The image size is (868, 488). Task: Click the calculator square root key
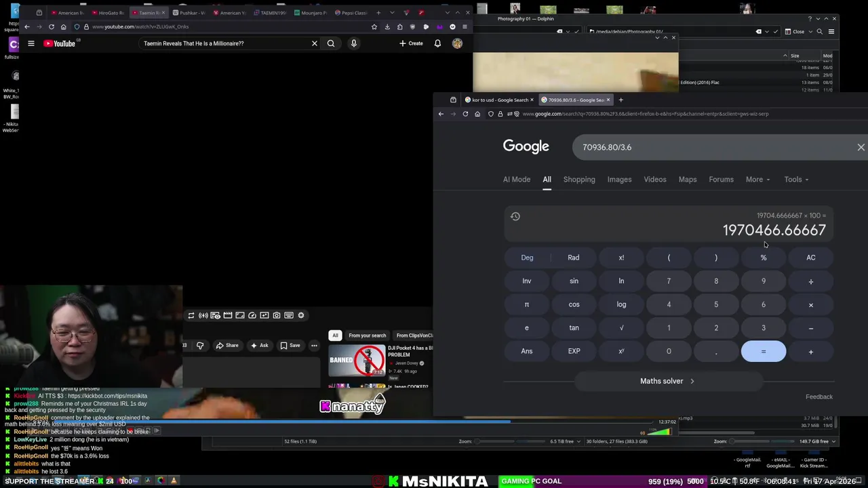[621, 327]
